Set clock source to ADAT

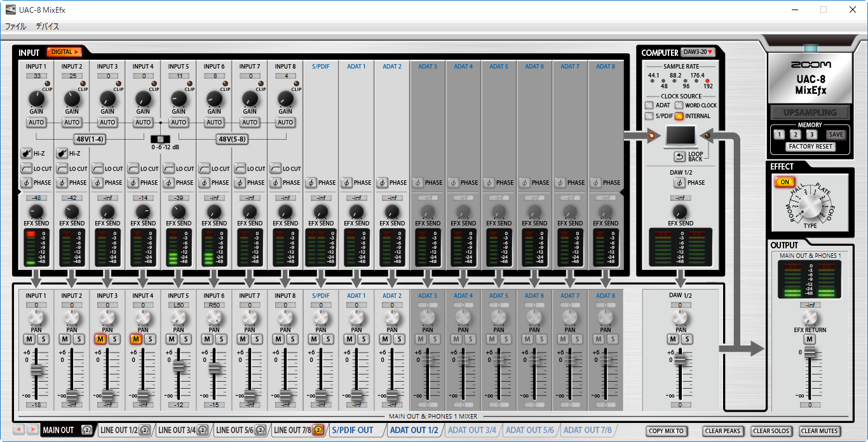[649, 105]
